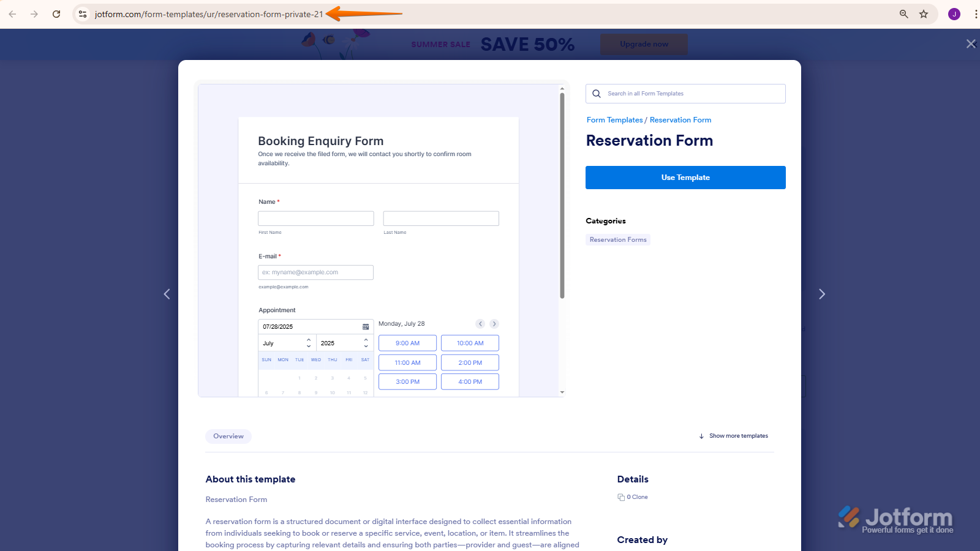Select the 3:00 PM time slot
Image resolution: width=980 pixels, height=551 pixels.
(407, 382)
